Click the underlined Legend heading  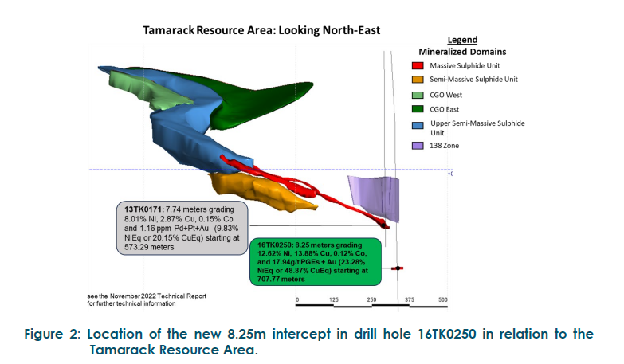coord(462,39)
